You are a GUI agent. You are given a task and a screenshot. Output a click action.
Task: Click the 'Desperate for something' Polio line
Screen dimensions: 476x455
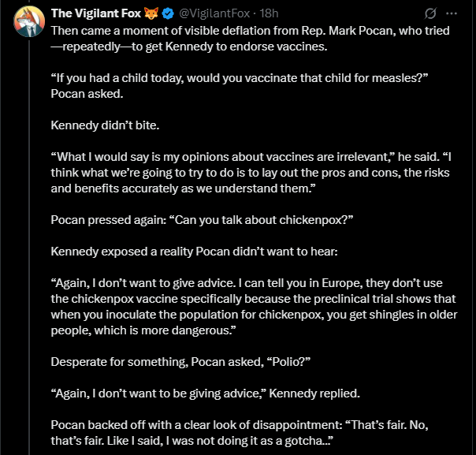tap(180, 362)
